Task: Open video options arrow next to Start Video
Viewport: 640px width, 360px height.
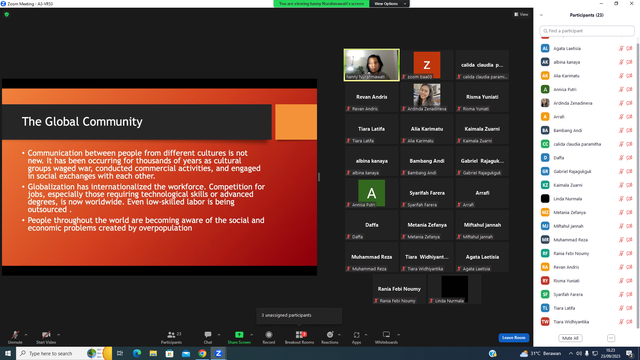Action: (58, 335)
